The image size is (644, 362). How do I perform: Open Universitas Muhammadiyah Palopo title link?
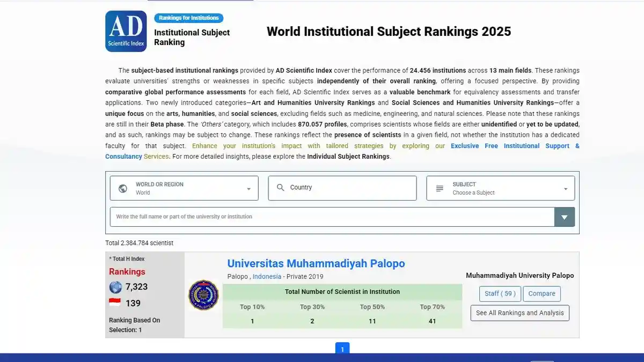[316, 264]
